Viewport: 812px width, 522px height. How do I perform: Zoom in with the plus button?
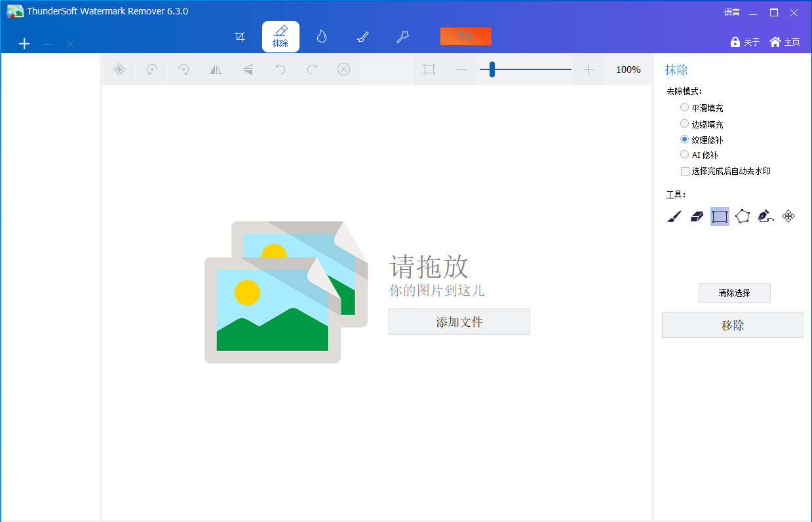(x=589, y=69)
